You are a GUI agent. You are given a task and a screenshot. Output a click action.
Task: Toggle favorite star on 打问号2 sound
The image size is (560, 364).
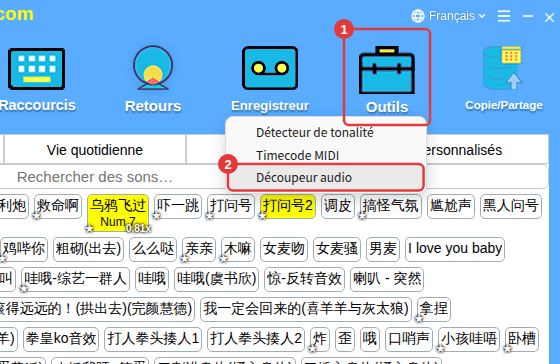click(262, 215)
